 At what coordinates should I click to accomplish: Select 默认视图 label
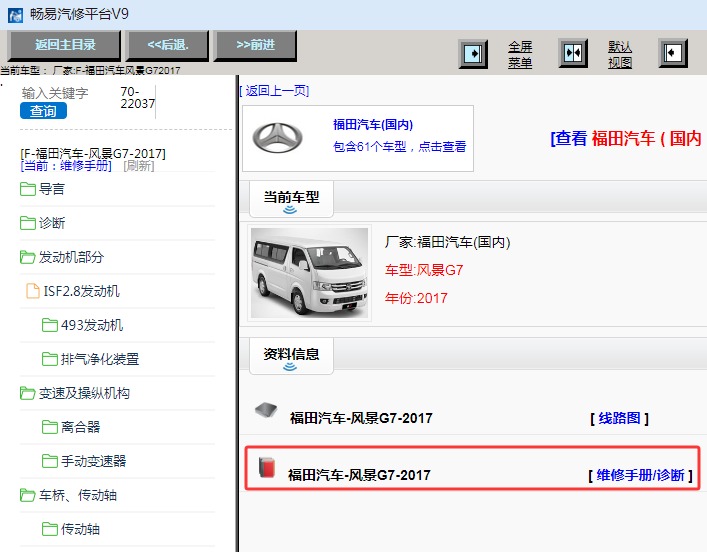(x=620, y=54)
